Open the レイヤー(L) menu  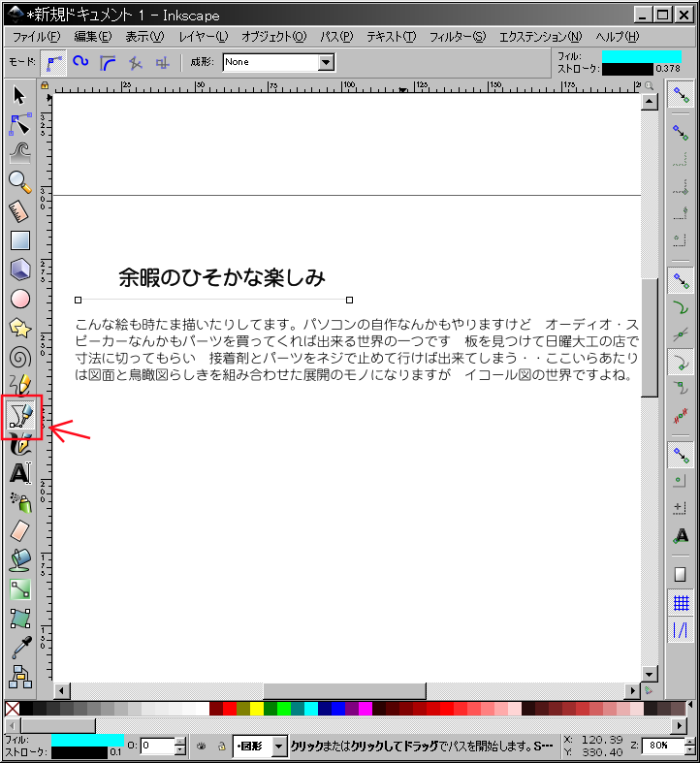click(204, 37)
